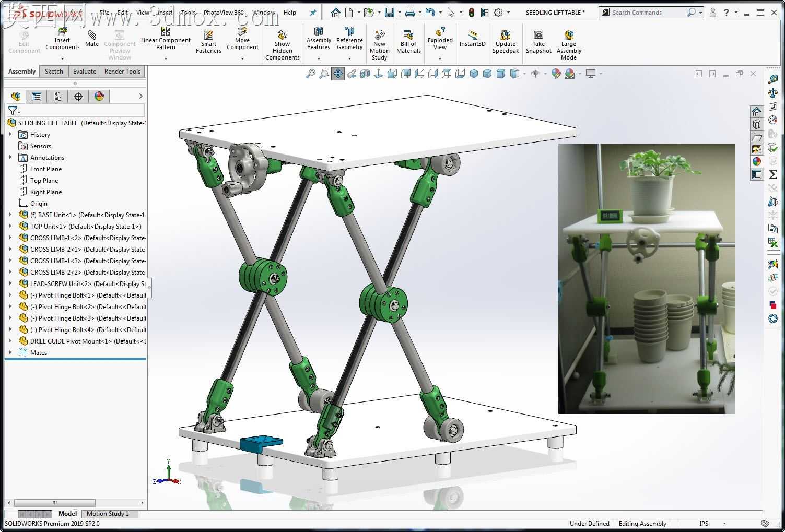Open the PropertyManager tab icon
Image resolution: width=785 pixels, height=532 pixels.
click(37, 96)
